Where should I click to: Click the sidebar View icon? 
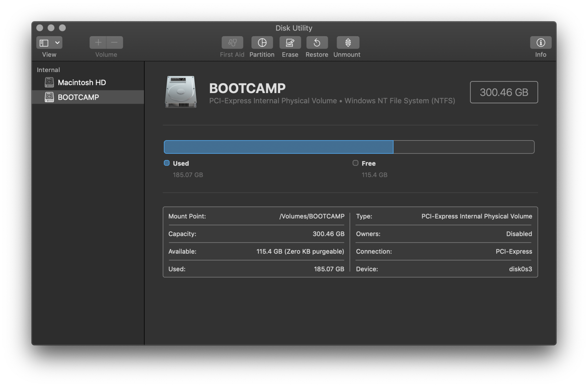(44, 43)
